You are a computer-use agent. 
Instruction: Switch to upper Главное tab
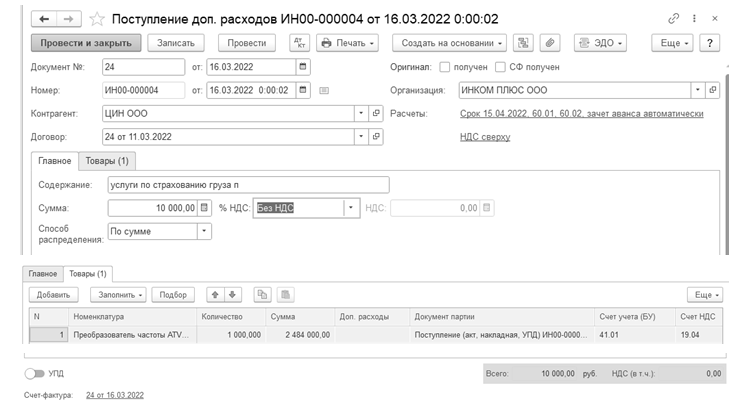click(x=54, y=161)
